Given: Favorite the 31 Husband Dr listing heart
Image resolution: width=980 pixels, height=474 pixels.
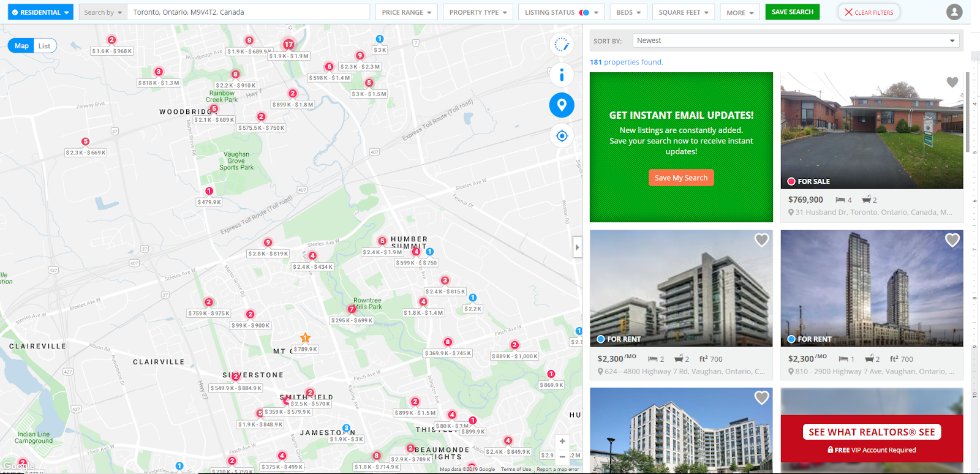Looking at the screenshot, I should coord(952,82).
